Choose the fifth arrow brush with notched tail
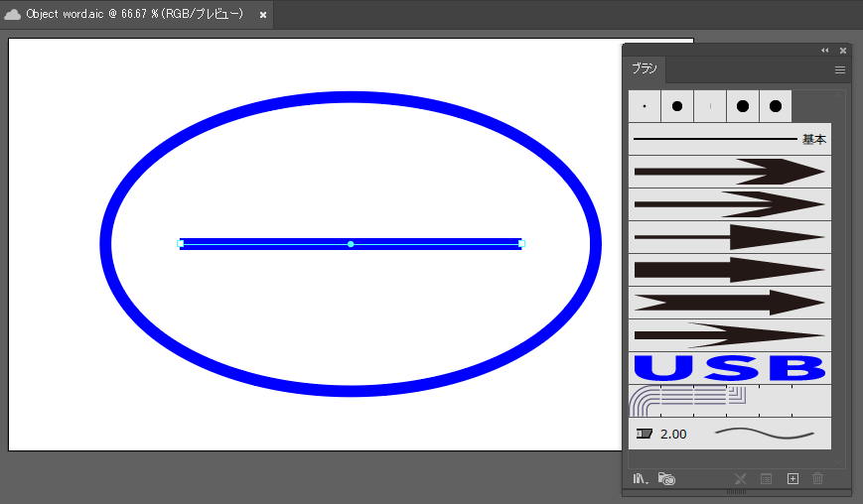863x504 pixels. click(x=730, y=303)
